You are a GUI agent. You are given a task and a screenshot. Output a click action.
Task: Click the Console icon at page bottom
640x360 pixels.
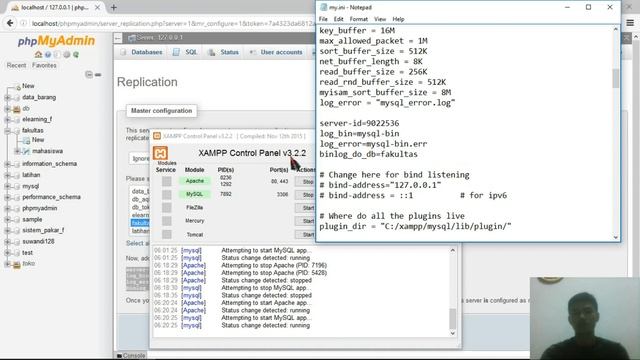pyautogui.click(x=120, y=356)
